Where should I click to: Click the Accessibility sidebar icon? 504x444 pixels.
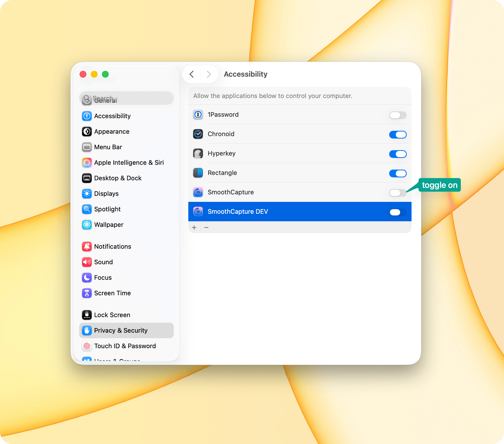click(x=87, y=116)
